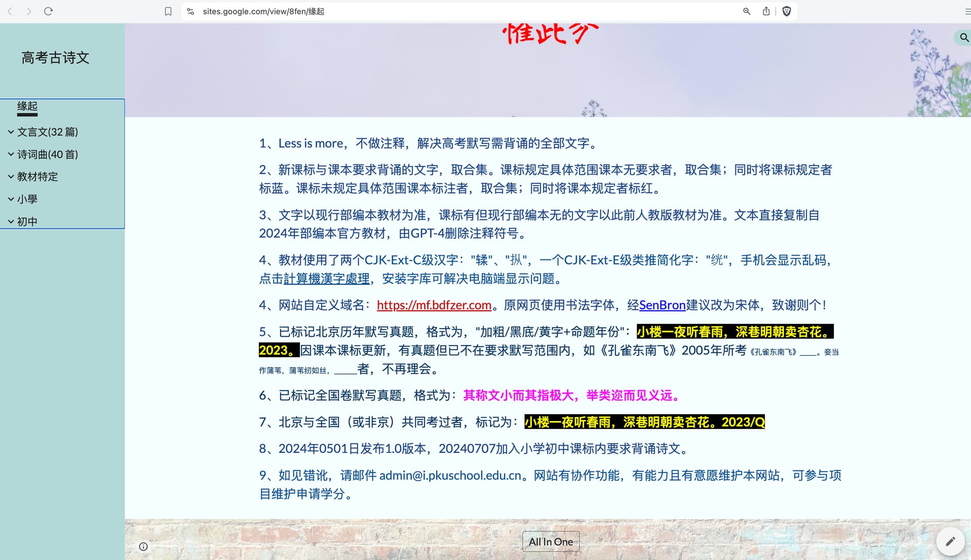The image size is (971, 560).
Task: Expand the 小學 sidebar chevron
Action: (x=11, y=199)
